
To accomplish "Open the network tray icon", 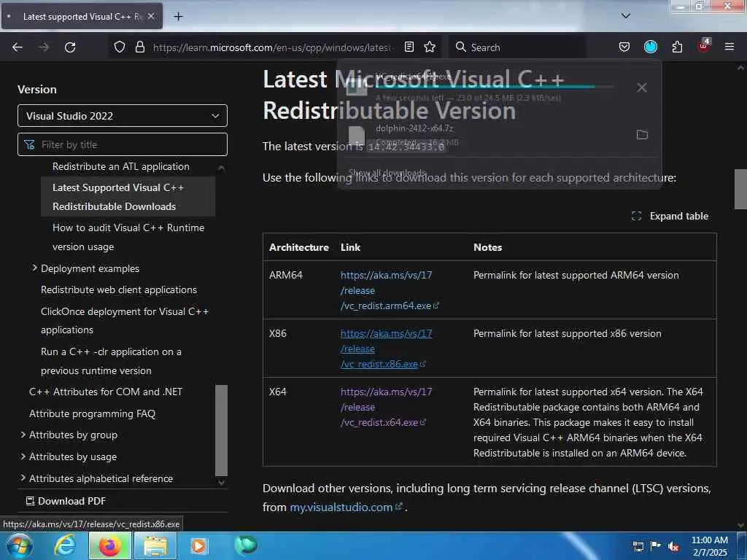I will coord(638,547).
